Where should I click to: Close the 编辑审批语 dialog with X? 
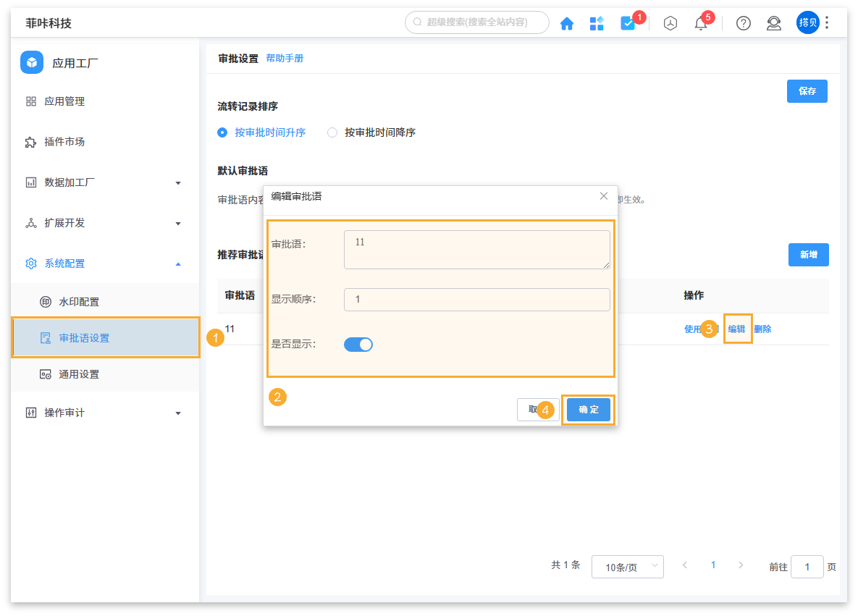(604, 196)
